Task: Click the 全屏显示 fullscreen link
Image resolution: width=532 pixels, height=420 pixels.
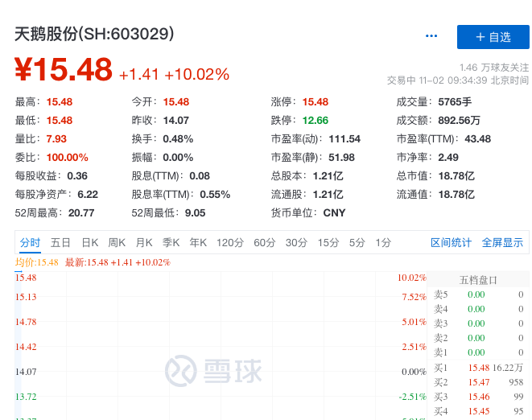Action: 502,242
